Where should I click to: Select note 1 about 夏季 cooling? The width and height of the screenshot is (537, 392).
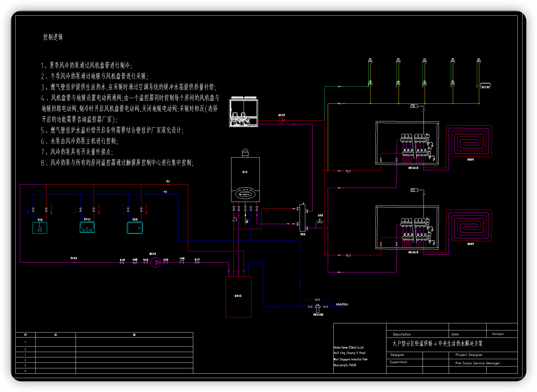click(x=86, y=65)
